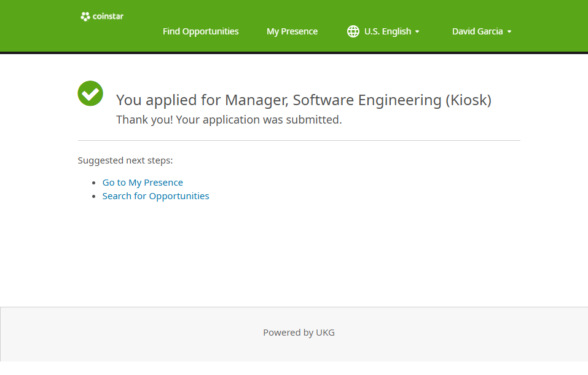Click the Coinstar dots logo icon
588x375 pixels.
point(85,17)
